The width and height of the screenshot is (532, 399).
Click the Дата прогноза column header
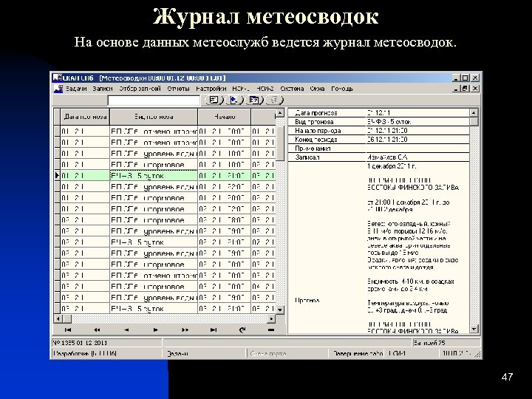click(x=85, y=117)
